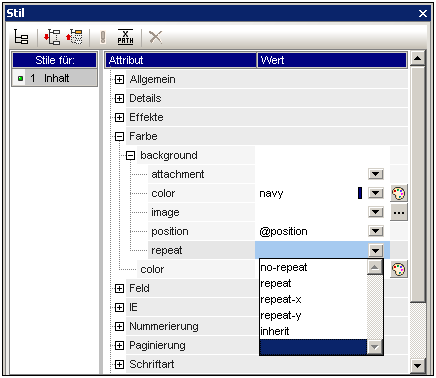Open color palette for background color
The image size is (436, 378).
point(399,193)
